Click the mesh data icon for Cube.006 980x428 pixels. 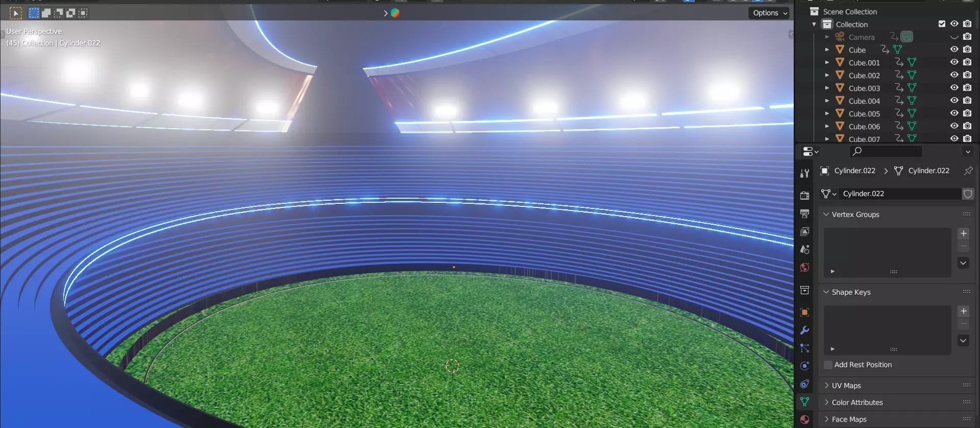pos(912,126)
